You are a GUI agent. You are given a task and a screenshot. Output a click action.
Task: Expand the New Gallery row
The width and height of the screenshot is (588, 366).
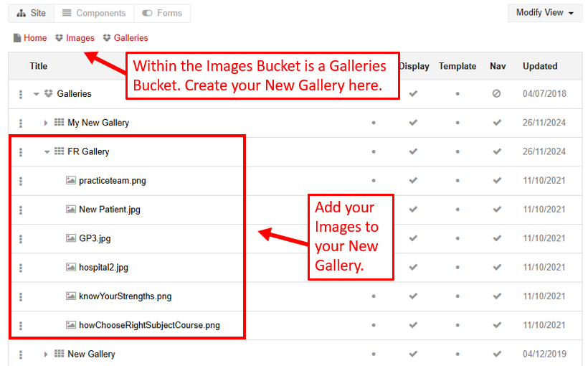(x=45, y=354)
